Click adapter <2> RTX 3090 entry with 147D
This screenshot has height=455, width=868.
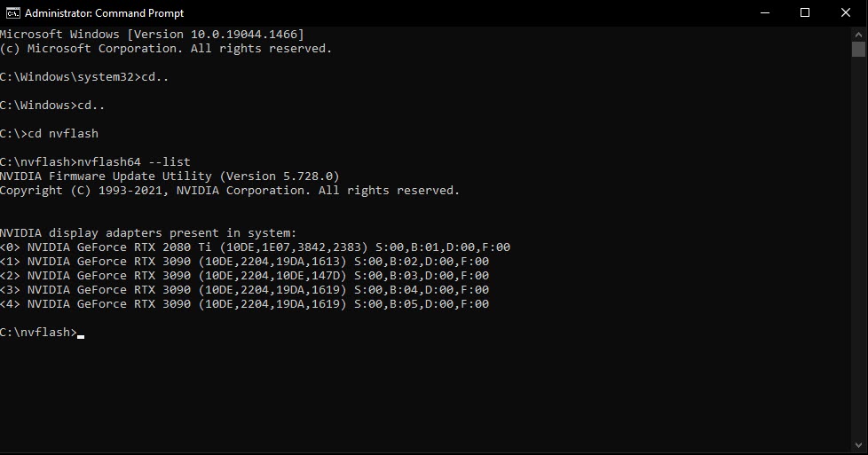245,275
